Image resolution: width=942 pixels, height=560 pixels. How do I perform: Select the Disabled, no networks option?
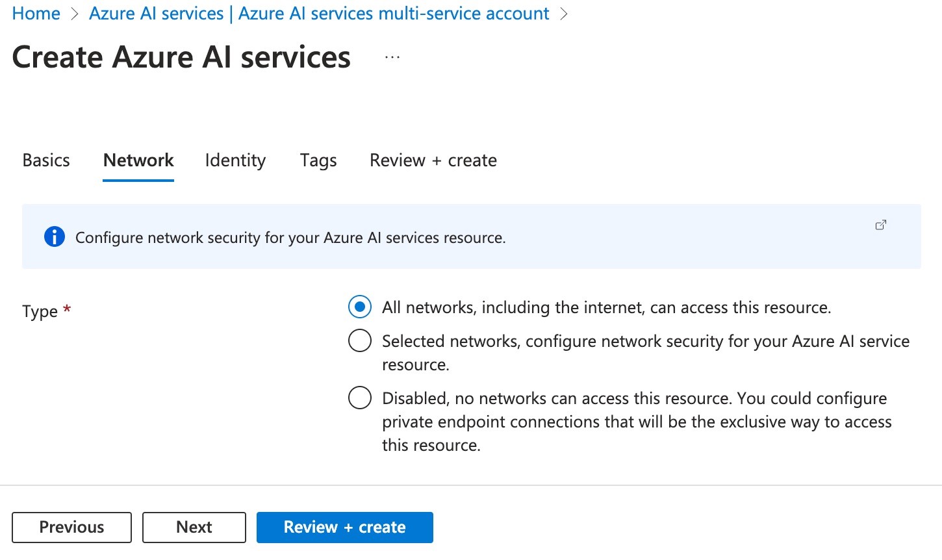[360, 398]
